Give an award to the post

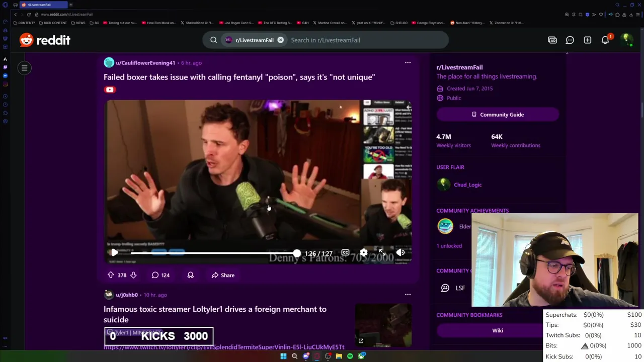tap(191, 275)
